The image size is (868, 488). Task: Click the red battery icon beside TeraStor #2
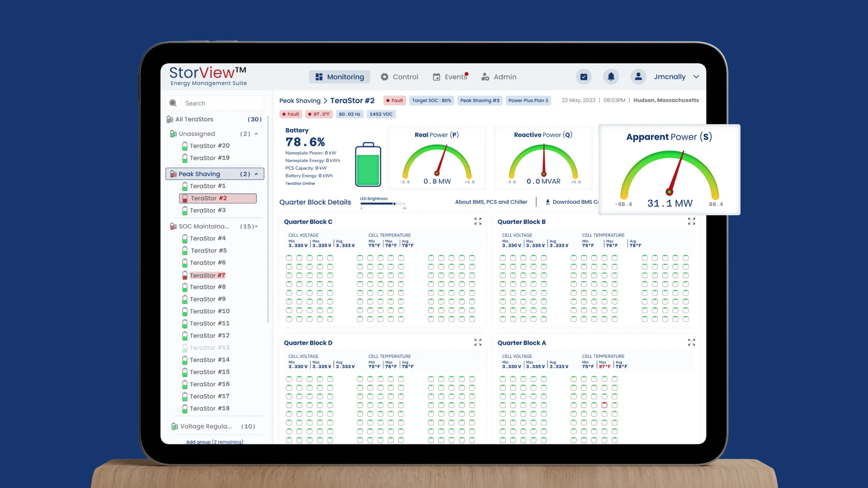click(x=185, y=198)
